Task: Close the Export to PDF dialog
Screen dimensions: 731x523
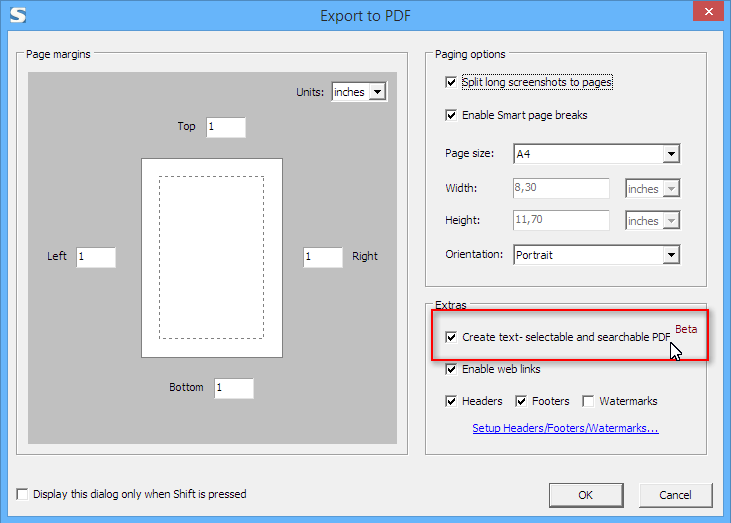Action: tap(708, 12)
